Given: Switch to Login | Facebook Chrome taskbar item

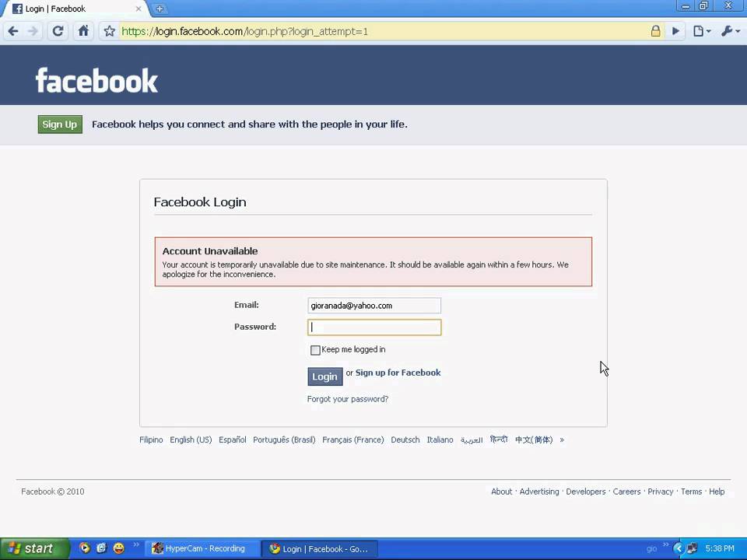Looking at the screenshot, I should 320,548.
